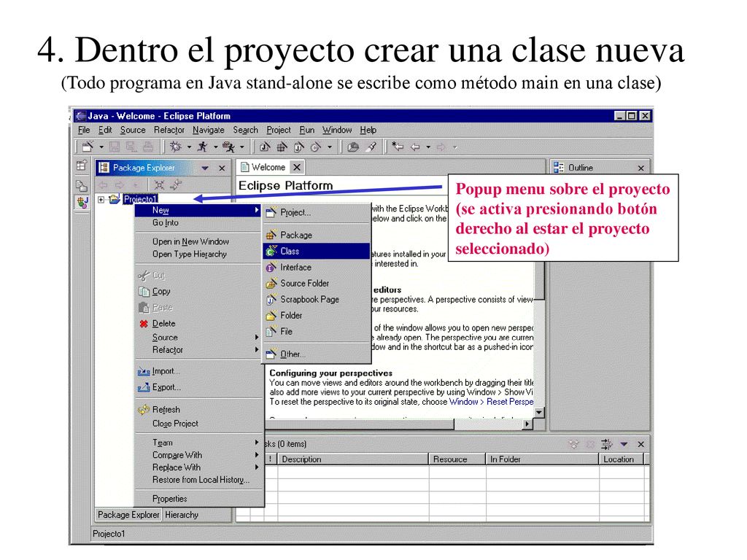The image size is (747, 560).
Task: Click the Java perspective shortcut icon
Action: (x=82, y=203)
